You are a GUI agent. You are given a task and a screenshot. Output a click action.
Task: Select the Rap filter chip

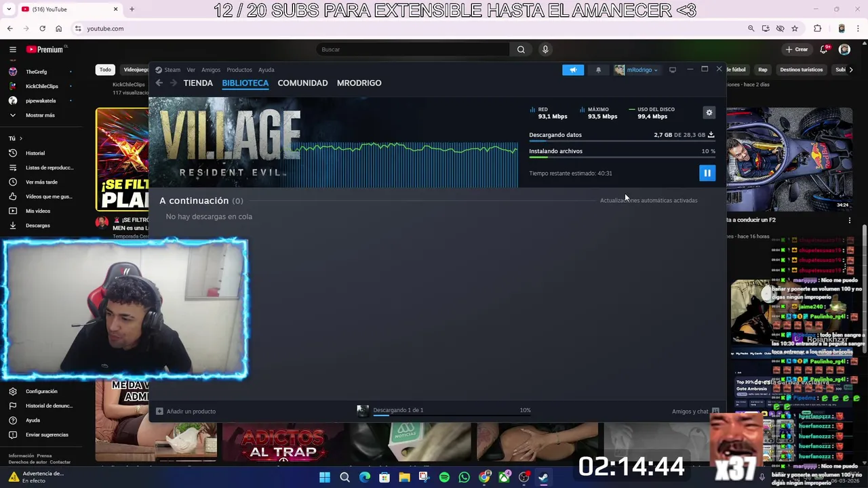tap(763, 69)
